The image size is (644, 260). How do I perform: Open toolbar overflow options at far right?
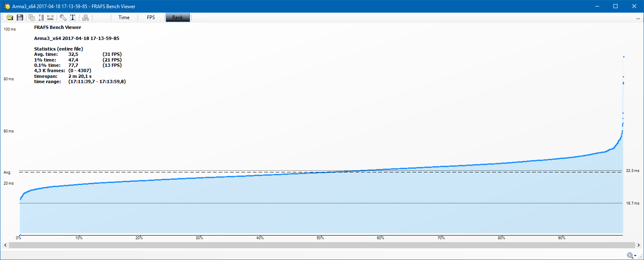tap(638, 18)
